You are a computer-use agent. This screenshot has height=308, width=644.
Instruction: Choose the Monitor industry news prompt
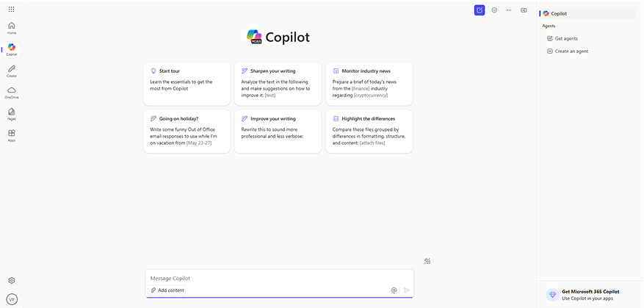369,84
